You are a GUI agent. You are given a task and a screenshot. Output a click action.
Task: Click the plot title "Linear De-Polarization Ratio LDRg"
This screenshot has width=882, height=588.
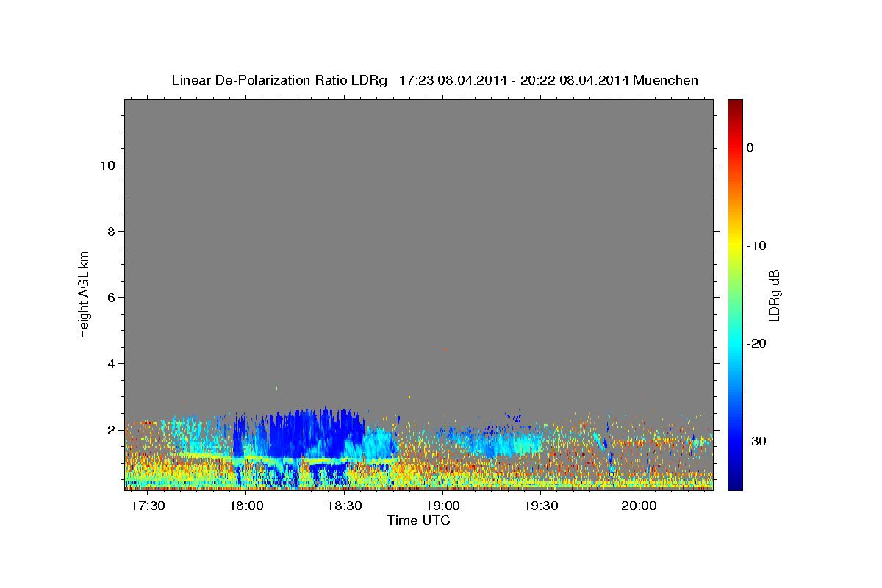point(279,80)
